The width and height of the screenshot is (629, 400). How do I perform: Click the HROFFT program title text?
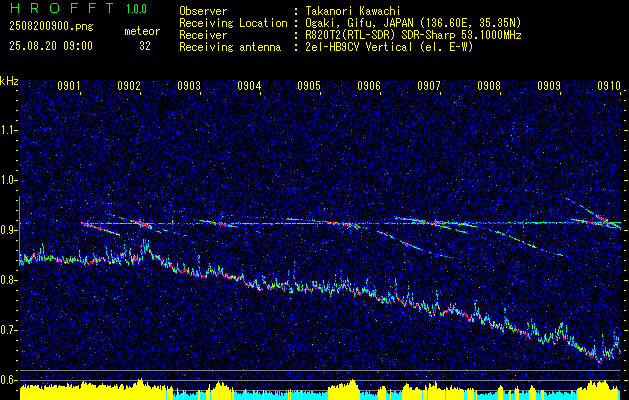point(62,8)
